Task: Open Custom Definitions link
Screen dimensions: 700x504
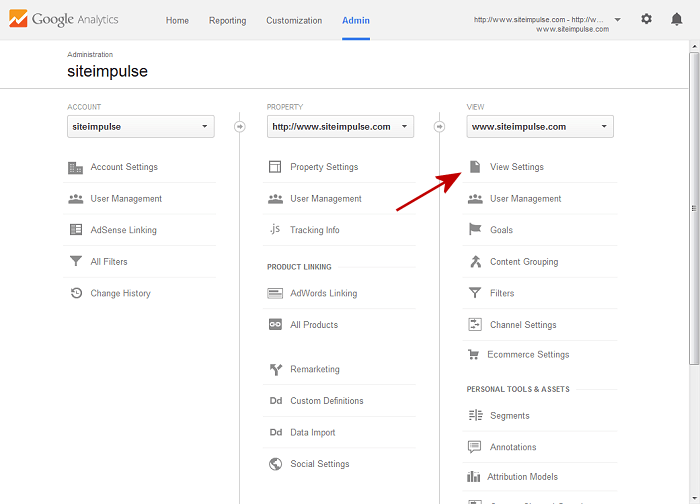Action: (327, 401)
